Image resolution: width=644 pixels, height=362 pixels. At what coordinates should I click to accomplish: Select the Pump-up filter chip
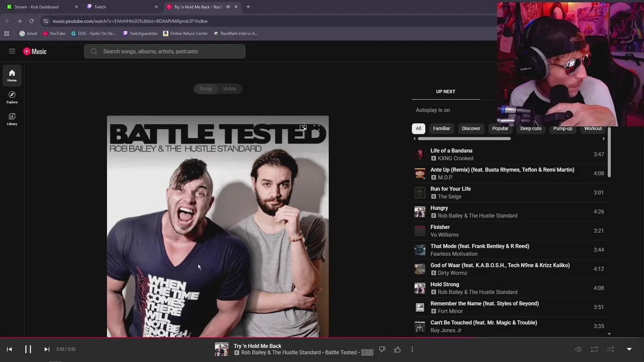point(562,128)
